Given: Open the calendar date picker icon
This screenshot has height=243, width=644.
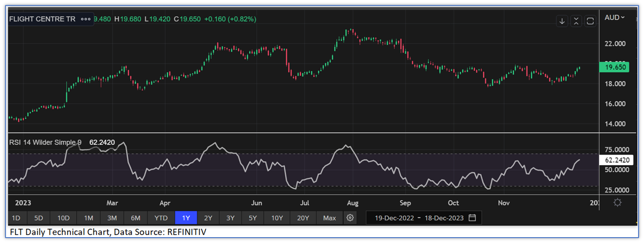Looking at the screenshot, I should click(472, 218).
